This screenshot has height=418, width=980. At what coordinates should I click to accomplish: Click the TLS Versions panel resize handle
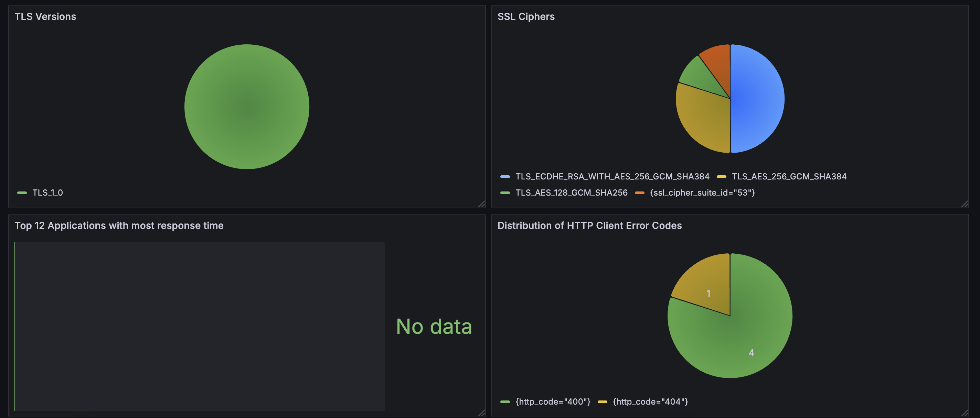pos(482,205)
